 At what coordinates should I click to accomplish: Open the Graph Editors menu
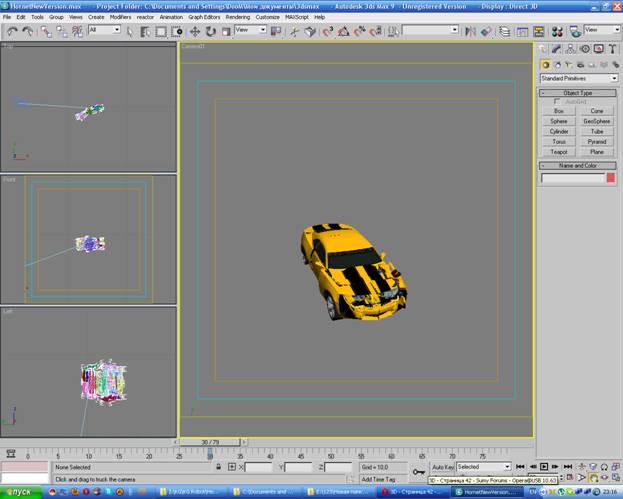pos(204,17)
